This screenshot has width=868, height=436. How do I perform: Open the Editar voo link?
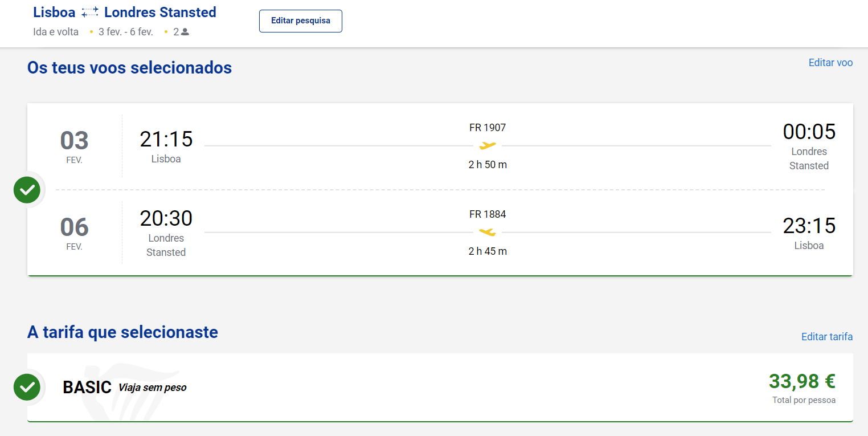coord(830,63)
